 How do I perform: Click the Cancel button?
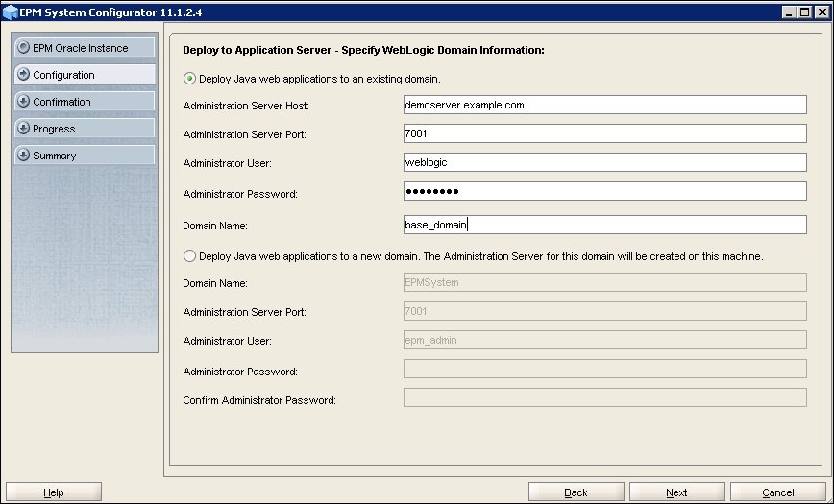point(777,492)
